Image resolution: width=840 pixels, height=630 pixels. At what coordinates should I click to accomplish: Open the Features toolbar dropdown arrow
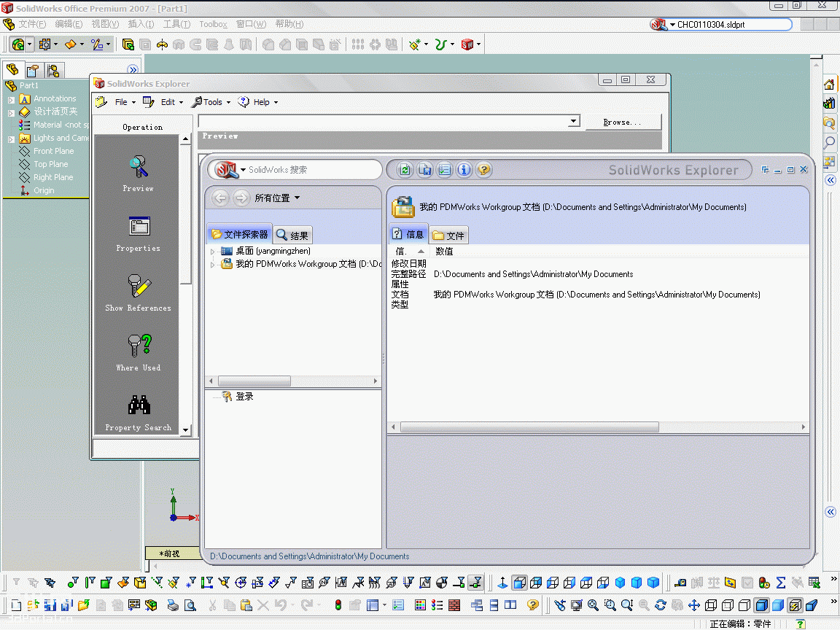pyautogui.click(x=29, y=44)
